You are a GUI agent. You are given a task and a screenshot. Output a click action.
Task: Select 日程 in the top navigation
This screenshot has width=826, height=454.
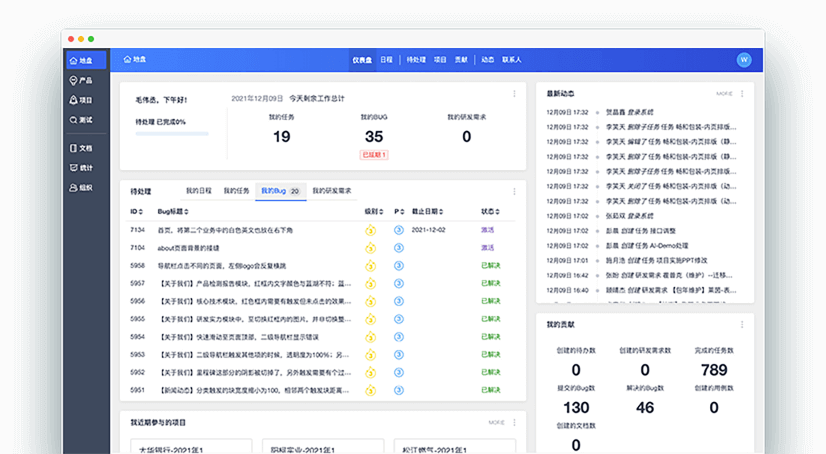pos(387,60)
